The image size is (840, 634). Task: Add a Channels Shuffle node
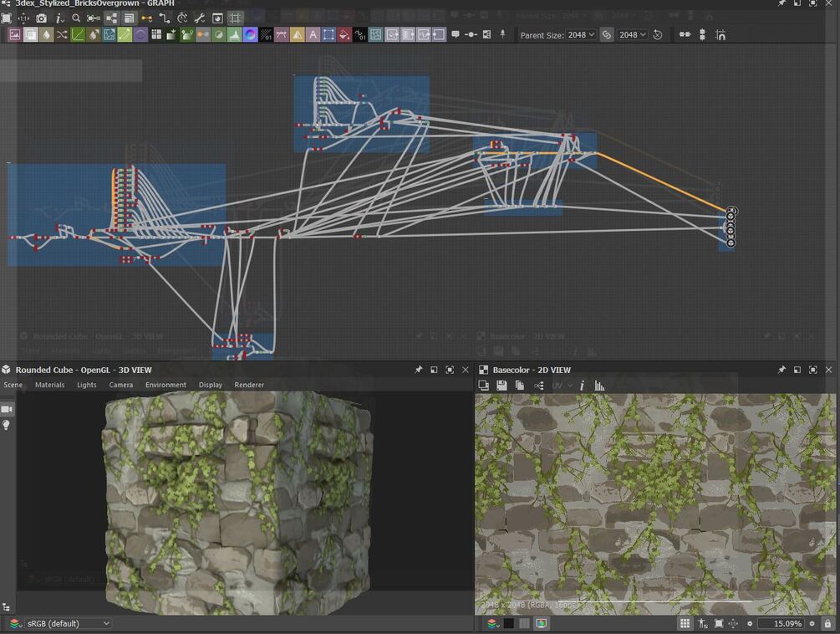[x=62, y=35]
